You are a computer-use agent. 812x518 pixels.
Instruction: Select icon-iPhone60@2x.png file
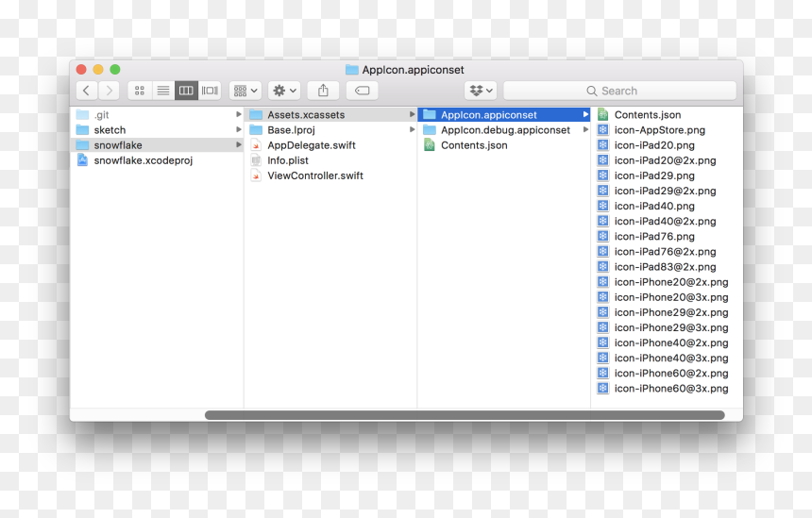663,373
